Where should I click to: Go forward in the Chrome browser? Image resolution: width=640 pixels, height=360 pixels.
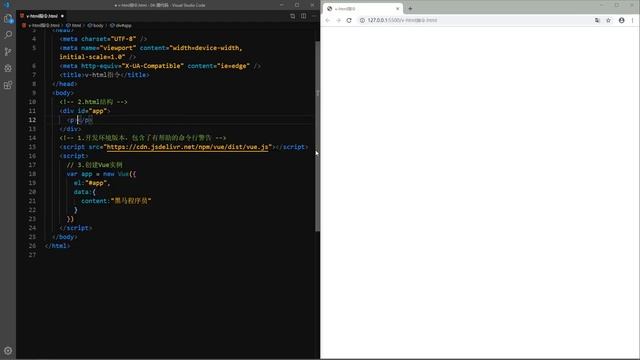[x=338, y=20]
